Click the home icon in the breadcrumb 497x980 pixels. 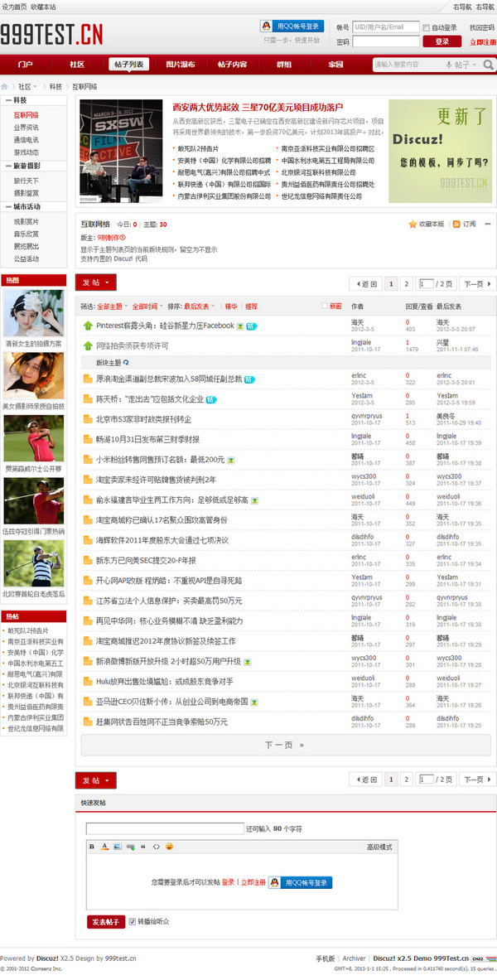click(4, 86)
